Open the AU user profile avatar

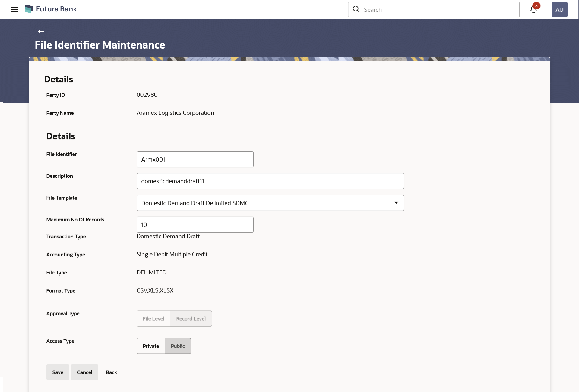pos(559,9)
